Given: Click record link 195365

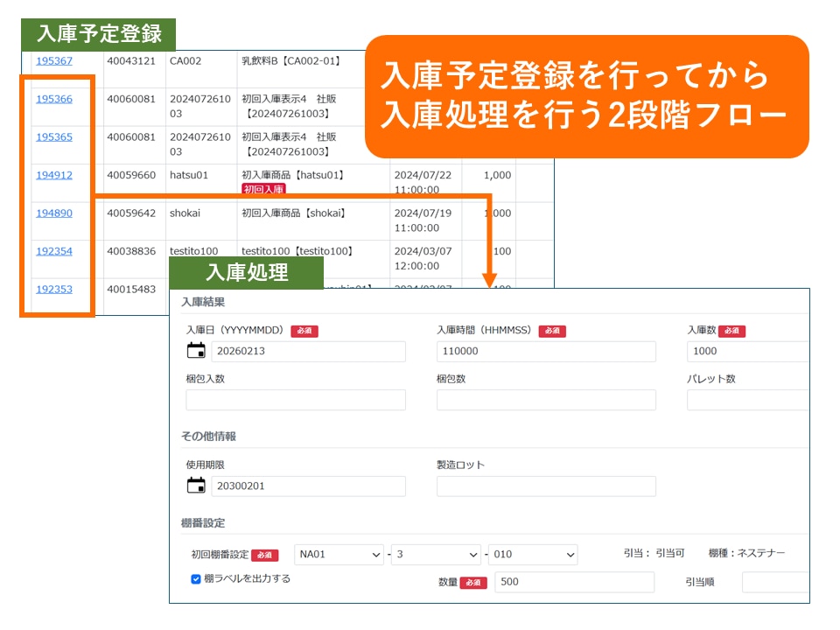Looking at the screenshot, I should pyautogui.click(x=53, y=136).
